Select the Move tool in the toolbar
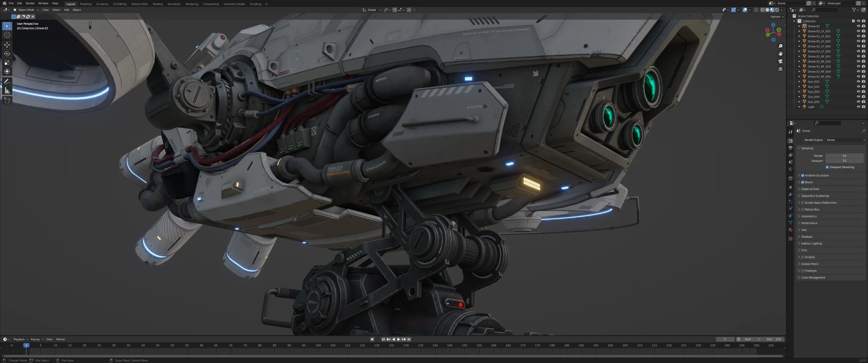The width and height of the screenshot is (868, 363). click(7, 44)
